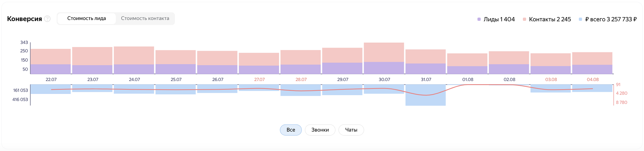Image resolution: width=644 pixels, height=151 pixels.
Task: Click the purple leads bar for 22.07
Action: [51, 69]
